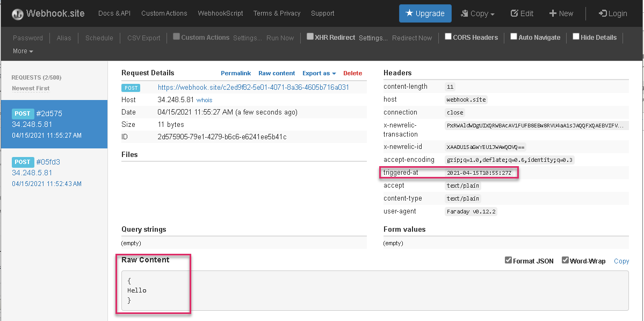Open the WebhookScript menu item
This screenshot has width=644, height=321.
pyautogui.click(x=220, y=13)
